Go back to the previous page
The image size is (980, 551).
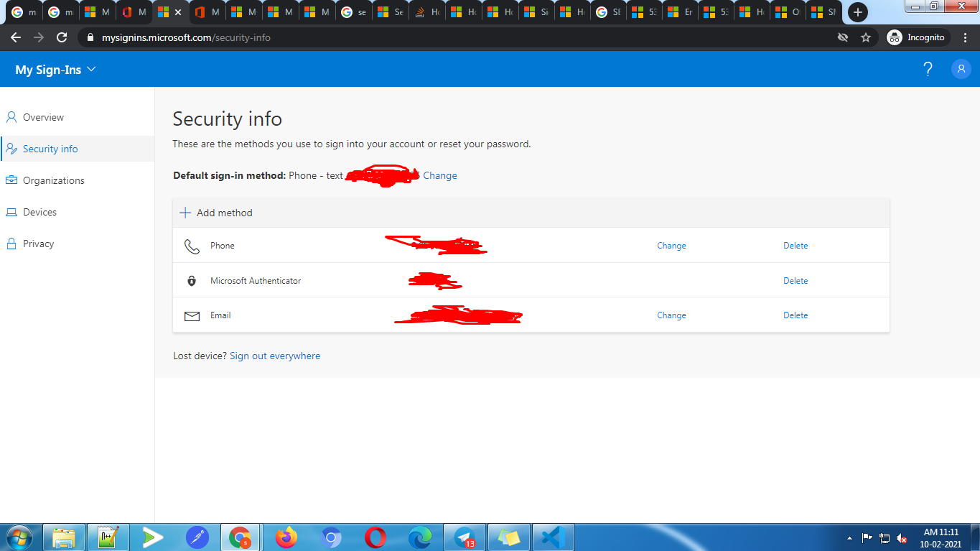pyautogui.click(x=16, y=37)
